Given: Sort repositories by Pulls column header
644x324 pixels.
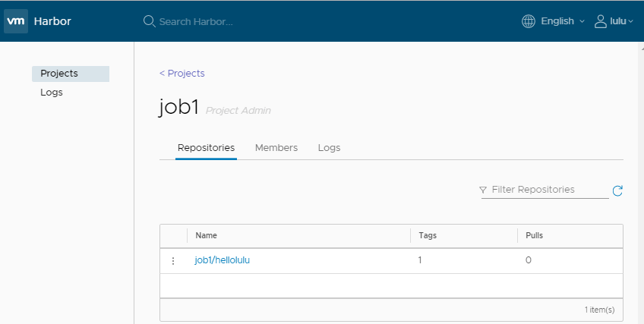Looking at the screenshot, I should [x=535, y=235].
